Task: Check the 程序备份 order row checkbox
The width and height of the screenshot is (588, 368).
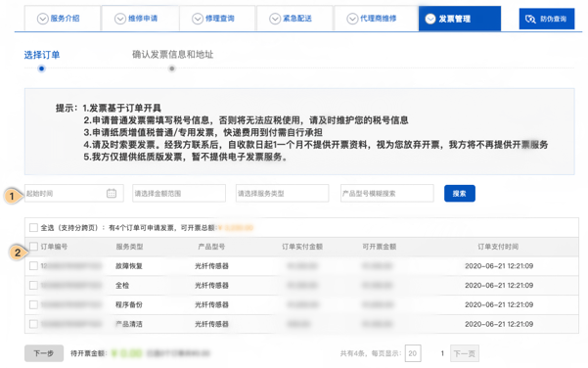Action: tap(33, 304)
